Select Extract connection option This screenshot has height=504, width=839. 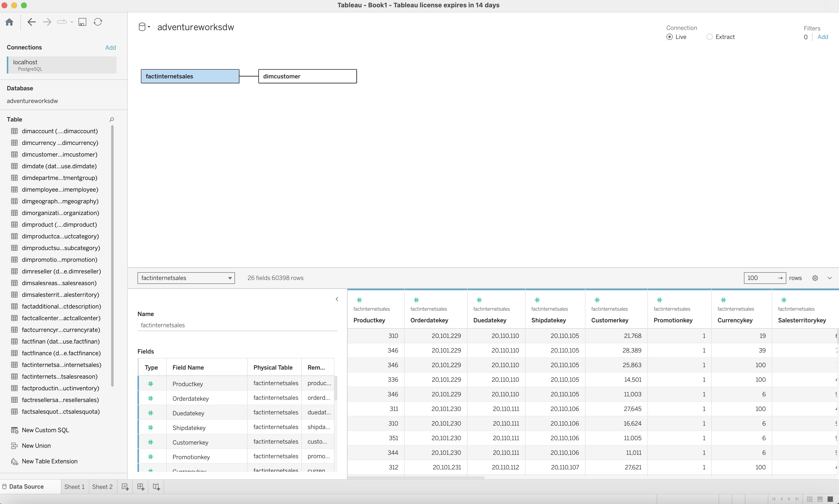click(x=710, y=37)
